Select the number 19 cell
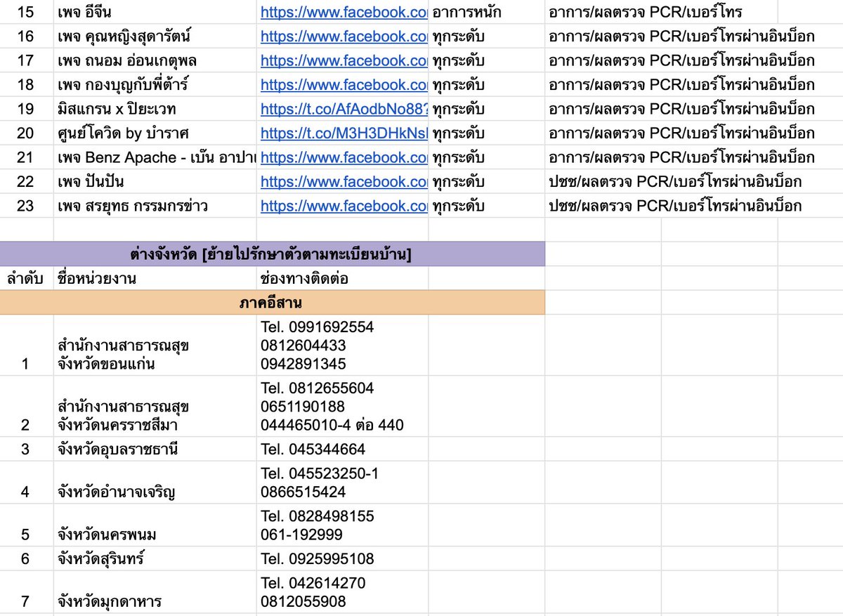The image size is (843, 616). 27,109
